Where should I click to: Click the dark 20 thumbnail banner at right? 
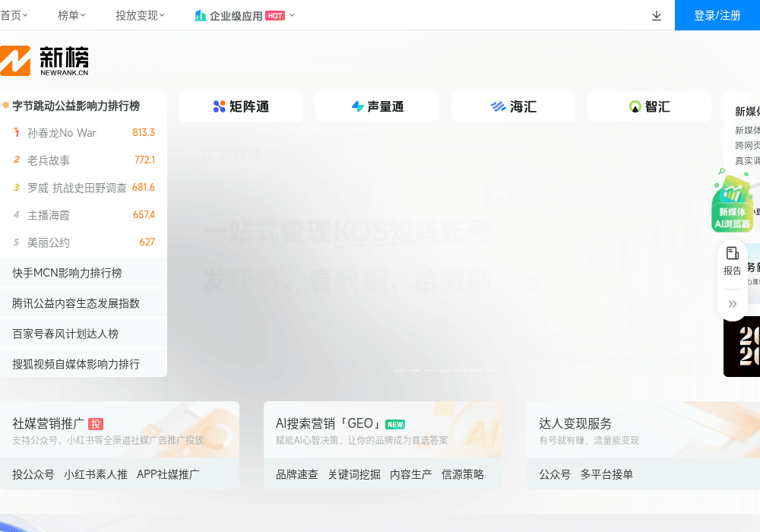pyautogui.click(x=742, y=347)
